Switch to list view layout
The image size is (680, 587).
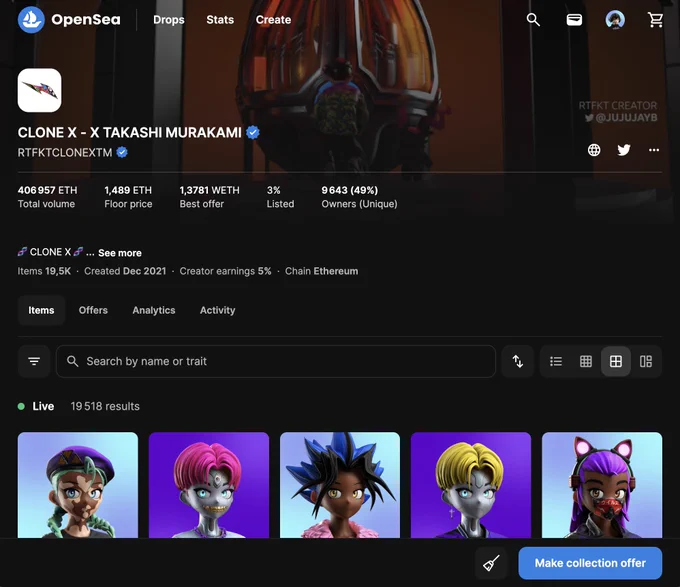(556, 361)
